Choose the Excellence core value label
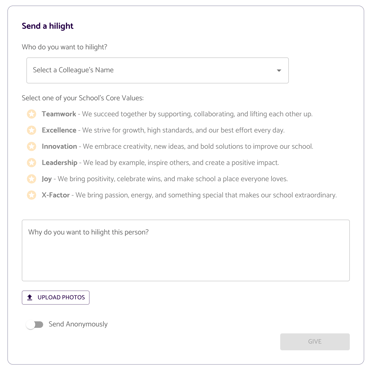Screen dimensions: 373x373 tap(59, 130)
